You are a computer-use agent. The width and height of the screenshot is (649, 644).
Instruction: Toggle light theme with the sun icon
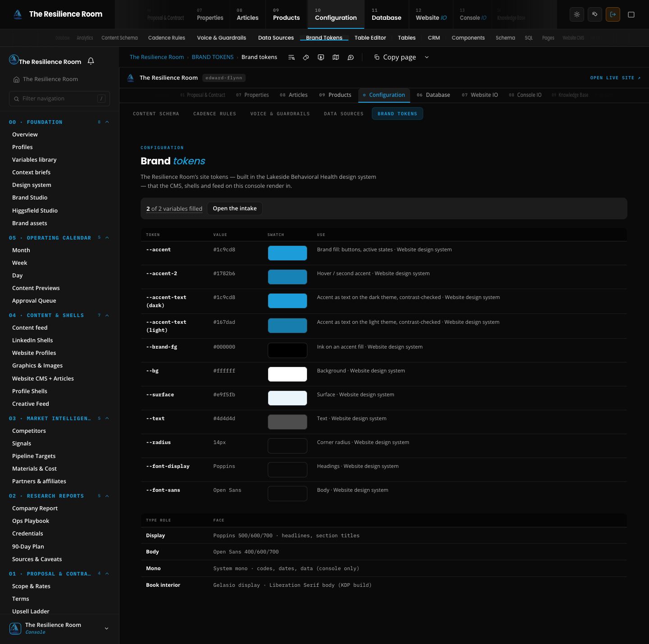click(577, 14)
